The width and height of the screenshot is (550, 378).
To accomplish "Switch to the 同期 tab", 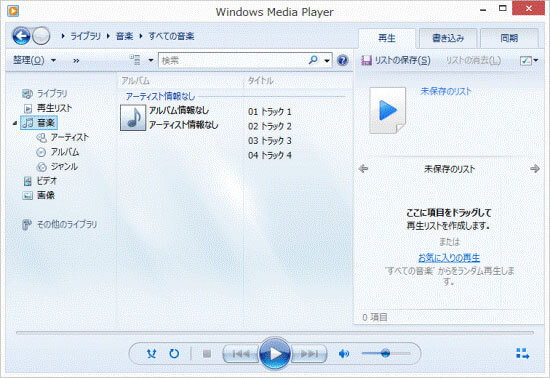I will pos(509,38).
